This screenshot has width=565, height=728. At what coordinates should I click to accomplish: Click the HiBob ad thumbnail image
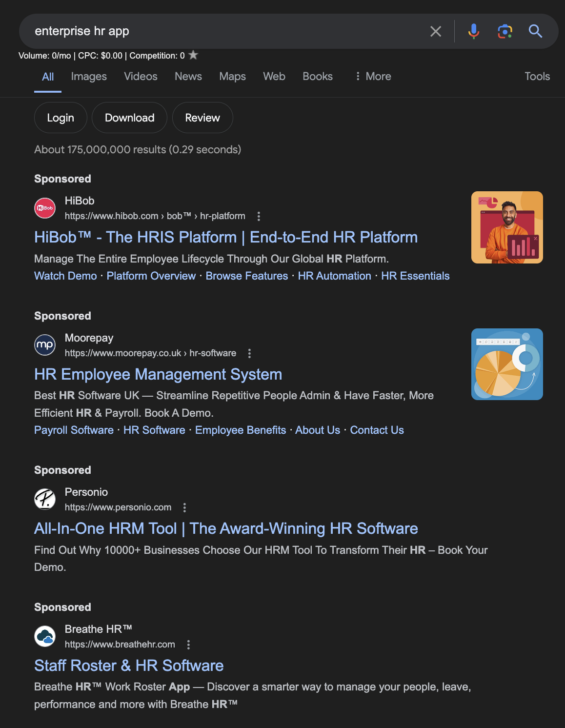click(x=507, y=227)
